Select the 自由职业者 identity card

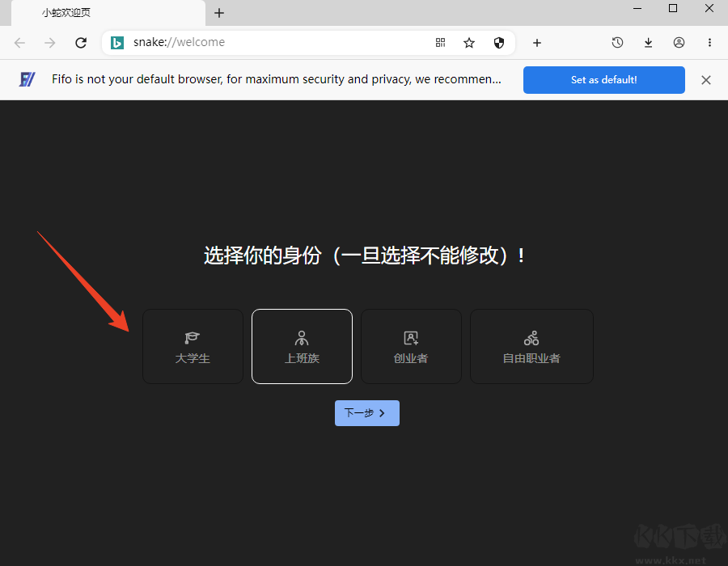[531, 346]
